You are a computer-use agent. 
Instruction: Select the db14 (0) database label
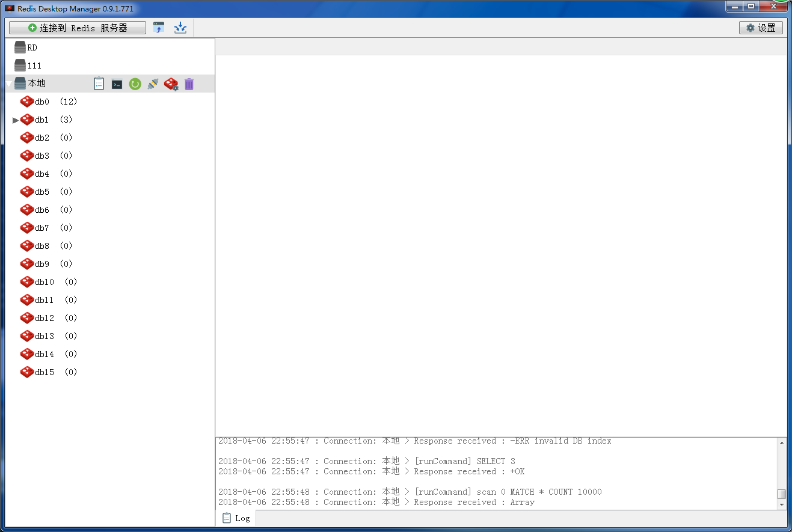point(57,354)
